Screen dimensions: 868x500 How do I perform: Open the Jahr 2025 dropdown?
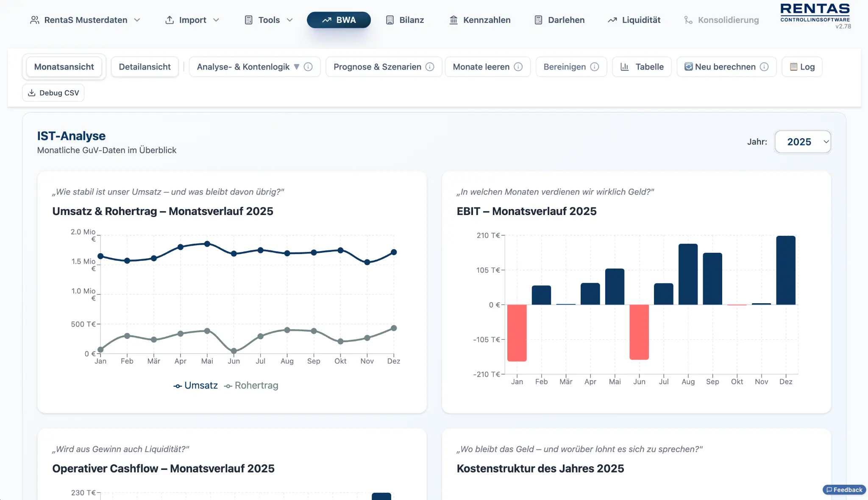coord(802,142)
